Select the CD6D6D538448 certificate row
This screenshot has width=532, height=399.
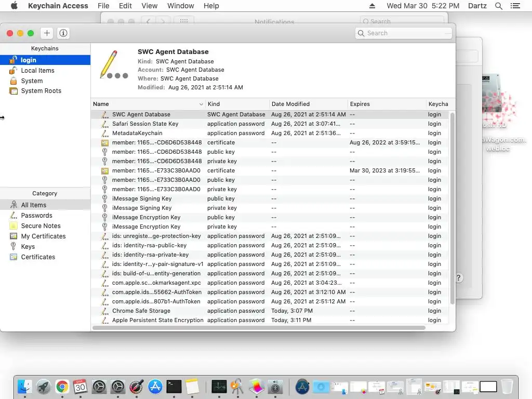(x=270, y=142)
